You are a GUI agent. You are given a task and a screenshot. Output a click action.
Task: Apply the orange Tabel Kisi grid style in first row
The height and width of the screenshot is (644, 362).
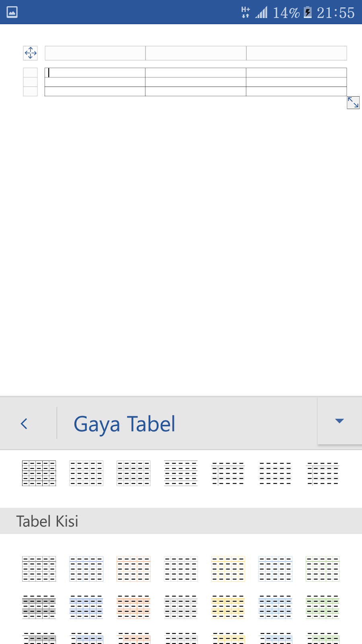pyautogui.click(x=134, y=569)
